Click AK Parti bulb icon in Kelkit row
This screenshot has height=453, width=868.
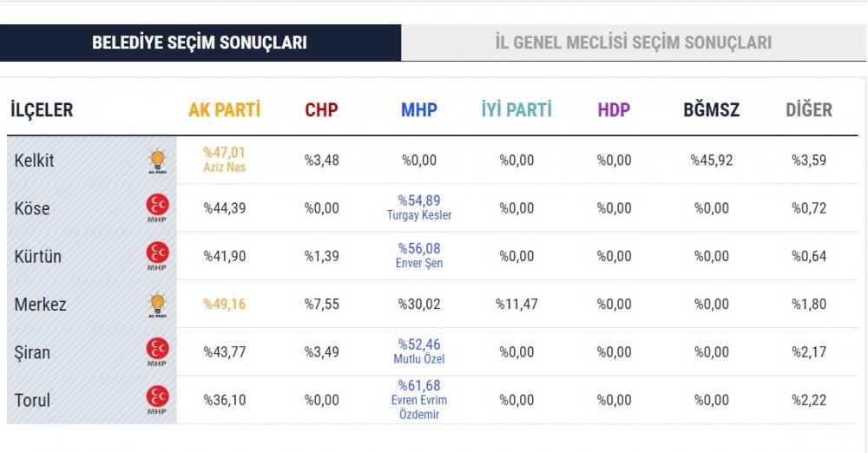coord(158,161)
